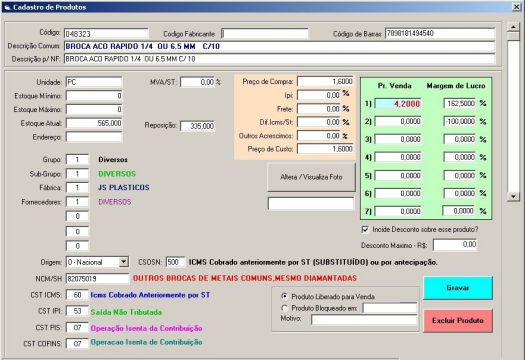Click the Descrição Comum text field
525x360 pixels.
click(279, 46)
